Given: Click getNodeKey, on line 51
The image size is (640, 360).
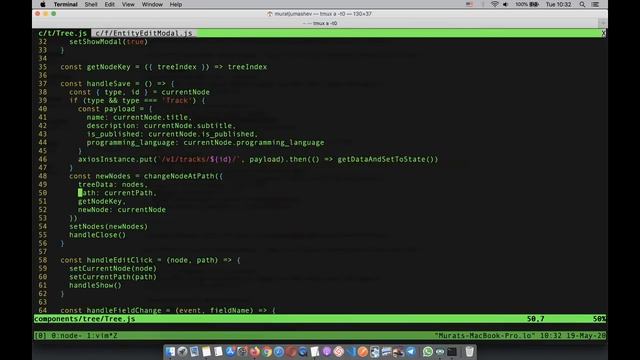Looking at the screenshot, I should click(x=102, y=201).
